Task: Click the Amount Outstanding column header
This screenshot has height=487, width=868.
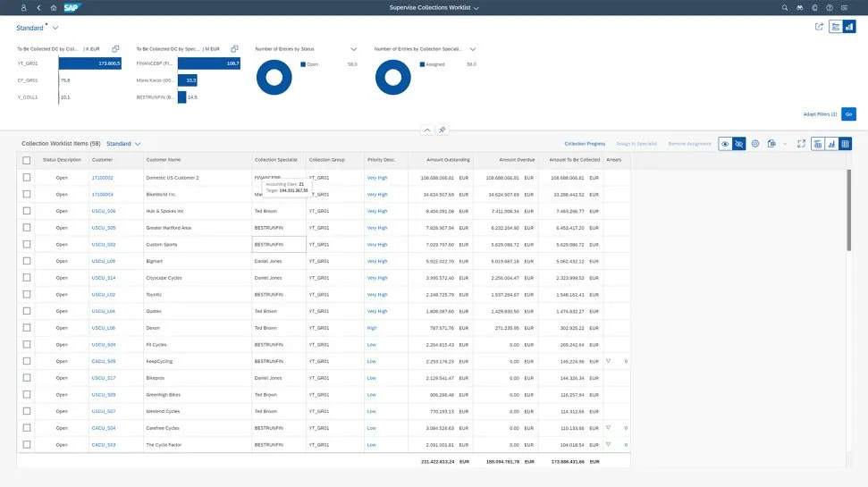Action: pyautogui.click(x=447, y=160)
